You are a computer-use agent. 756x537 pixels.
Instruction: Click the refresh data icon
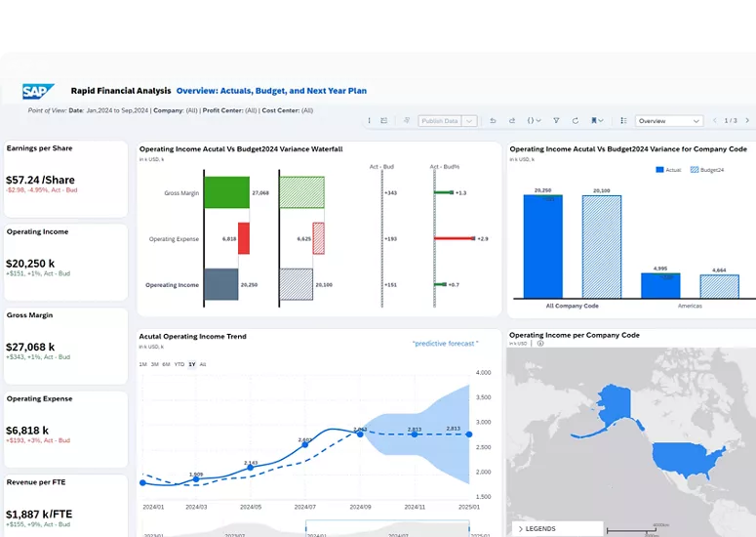coord(576,121)
